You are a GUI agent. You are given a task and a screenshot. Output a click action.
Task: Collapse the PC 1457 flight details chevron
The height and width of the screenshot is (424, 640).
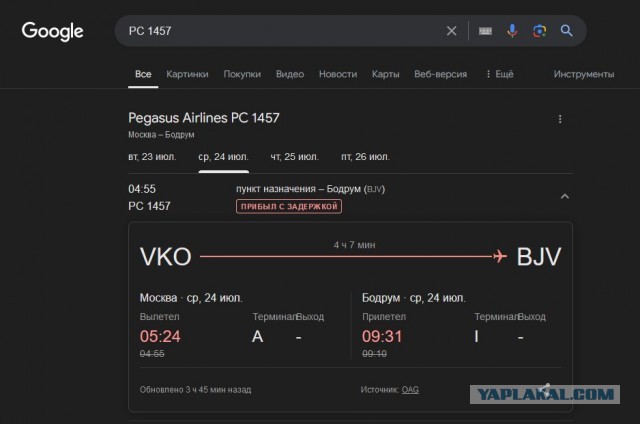(x=565, y=197)
